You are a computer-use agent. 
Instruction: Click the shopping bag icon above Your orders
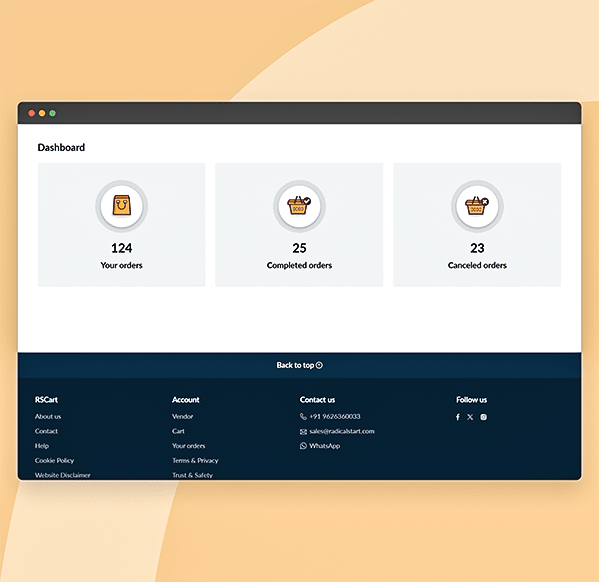pos(121,206)
